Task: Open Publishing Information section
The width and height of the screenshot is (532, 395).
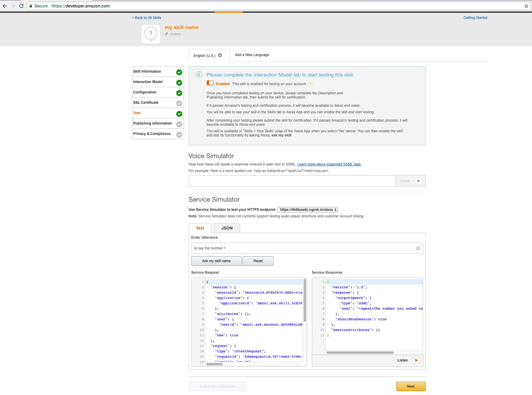Action: (158, 123)
